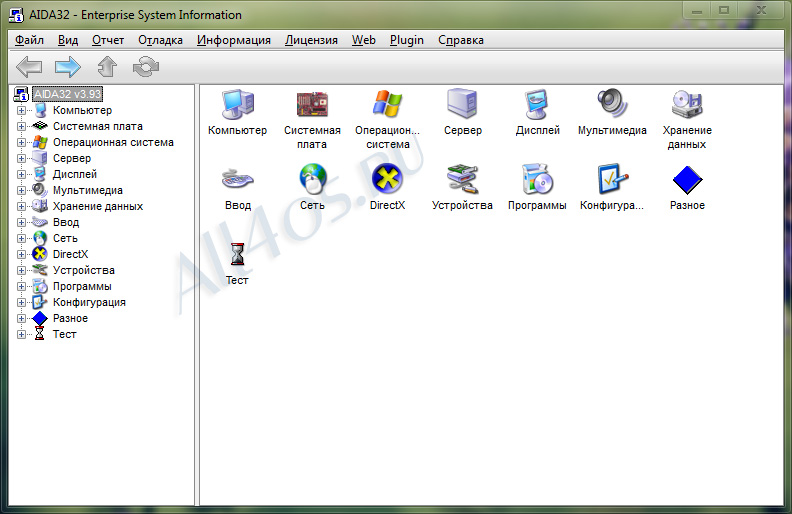The image size is (792, 514).
Task: Select Хранение данных label in the tree
Action: (x=97, y=206)
